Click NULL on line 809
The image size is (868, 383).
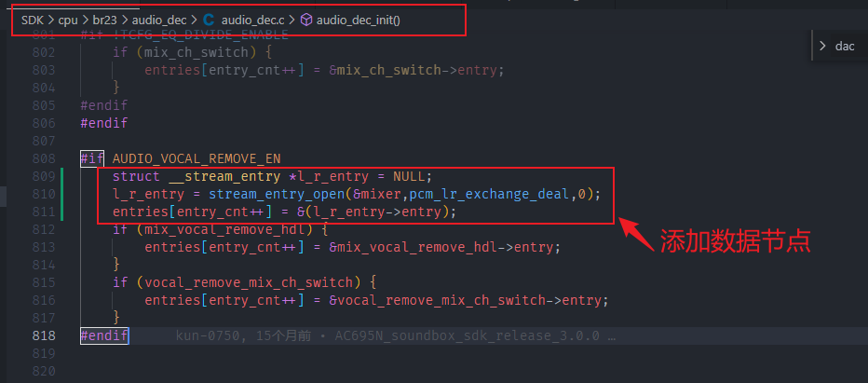(x=409, y=176)
